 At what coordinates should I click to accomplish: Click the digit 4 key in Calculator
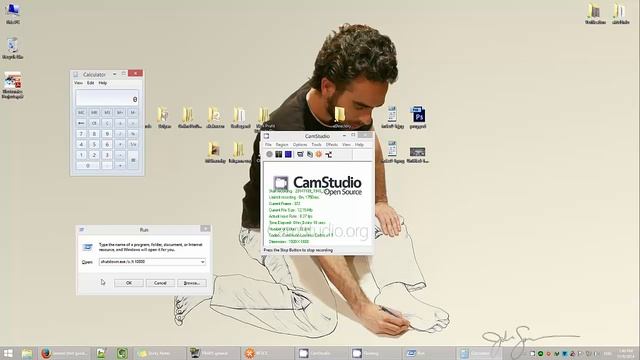point(81,144)
